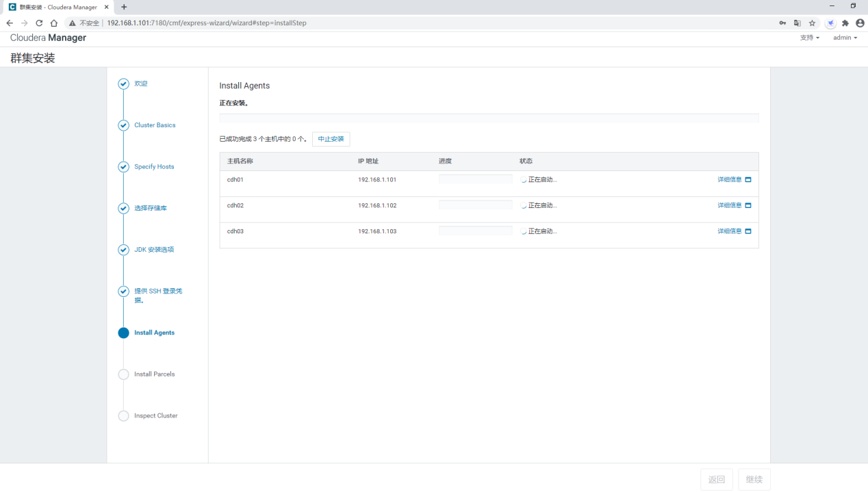Click the translate page icon
Image resolution: width=868 pixels, height=492 pixels.
[797, 23]
